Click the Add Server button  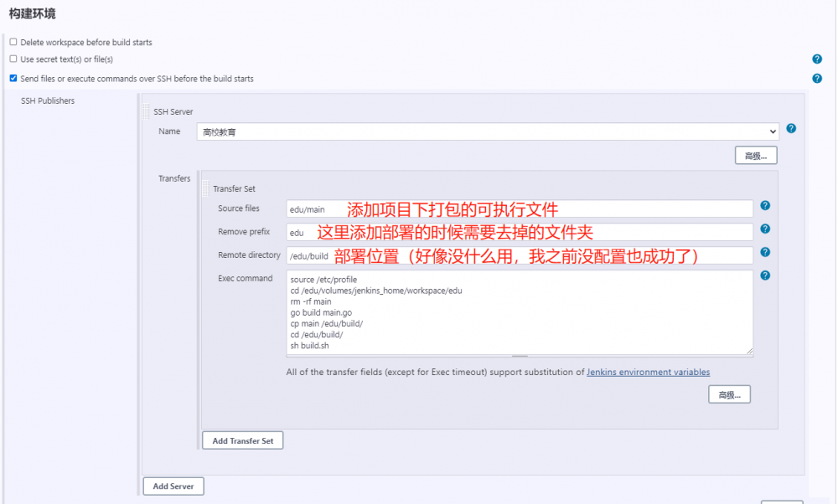[173, 486]
